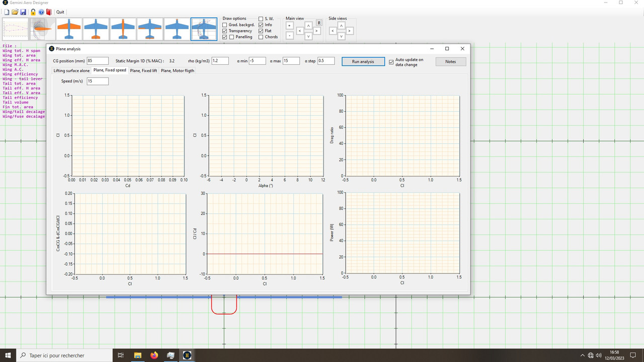Launch Firefox from the taskbar
This screenshot has height=362, width=644.
click(154, 355)
